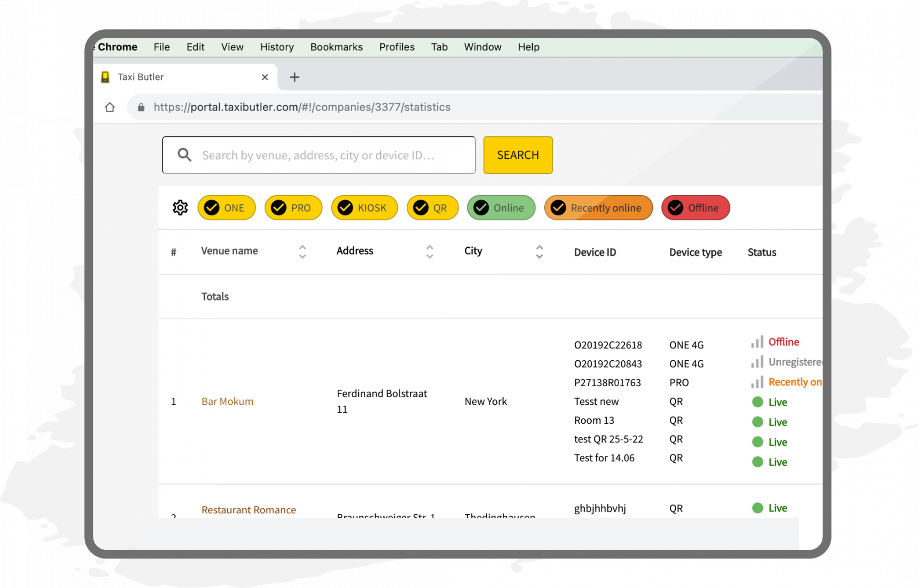
Task: Disable the QR filter pill
Action: coord(432,208)
